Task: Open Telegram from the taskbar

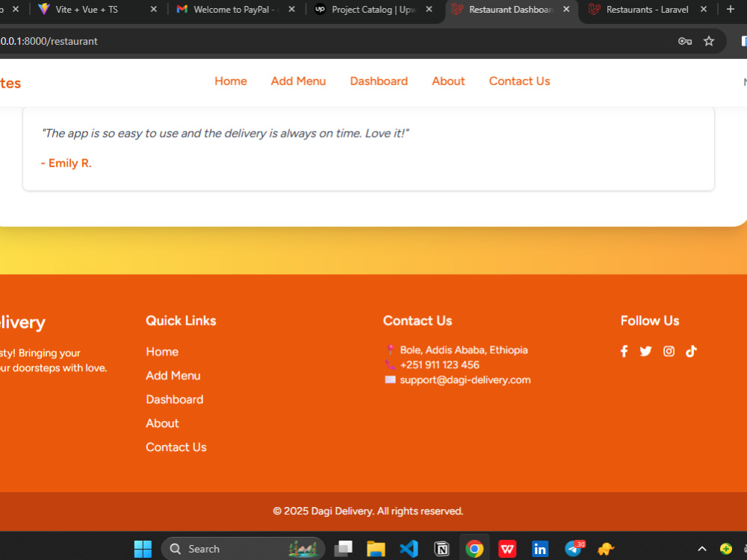Action: [573, 549]
